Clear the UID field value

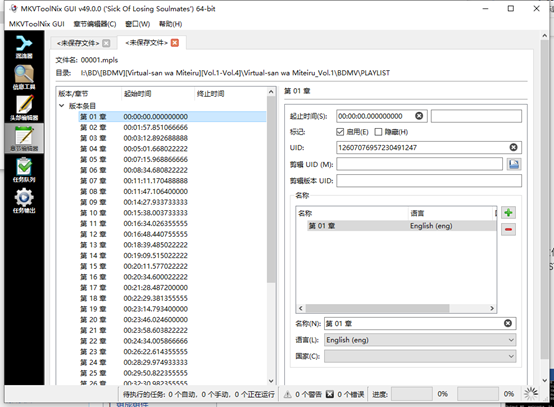tap(513, 147)
